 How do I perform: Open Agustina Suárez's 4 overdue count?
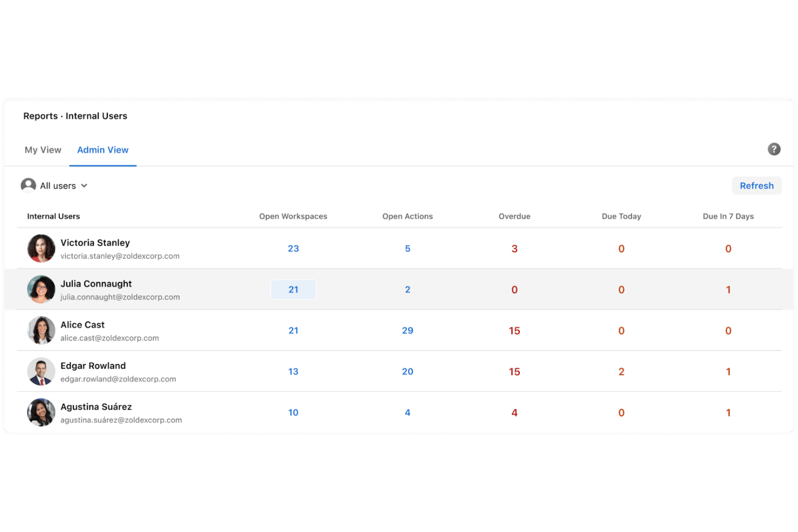(x=514, y=412)
